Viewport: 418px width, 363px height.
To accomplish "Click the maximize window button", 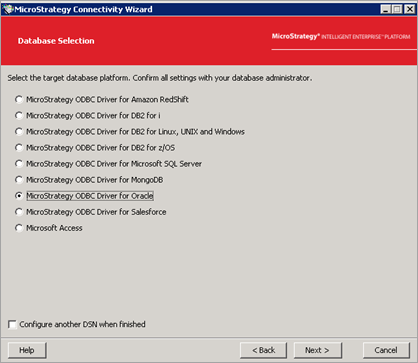I will pyautogui.click(x=397, y=9).
